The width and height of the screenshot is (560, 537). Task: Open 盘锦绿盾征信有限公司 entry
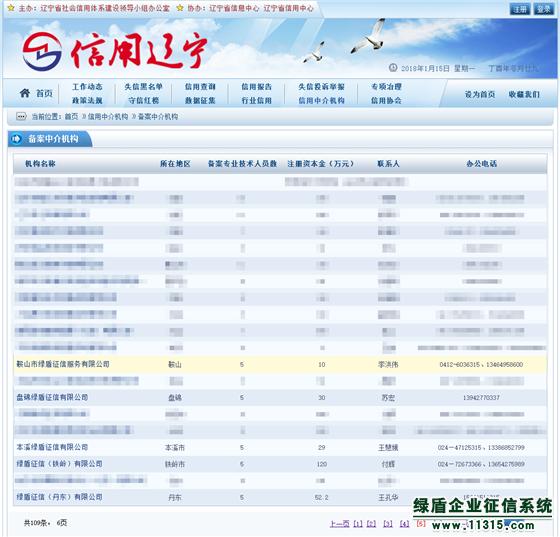(x=52, y=397)
